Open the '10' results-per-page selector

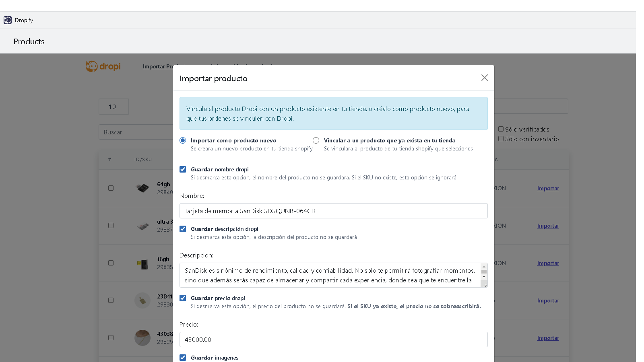tap(114, 107)
